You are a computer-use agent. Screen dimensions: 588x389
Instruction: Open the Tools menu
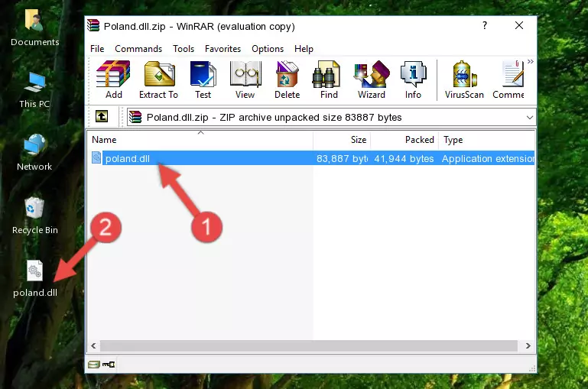(184, 49)
